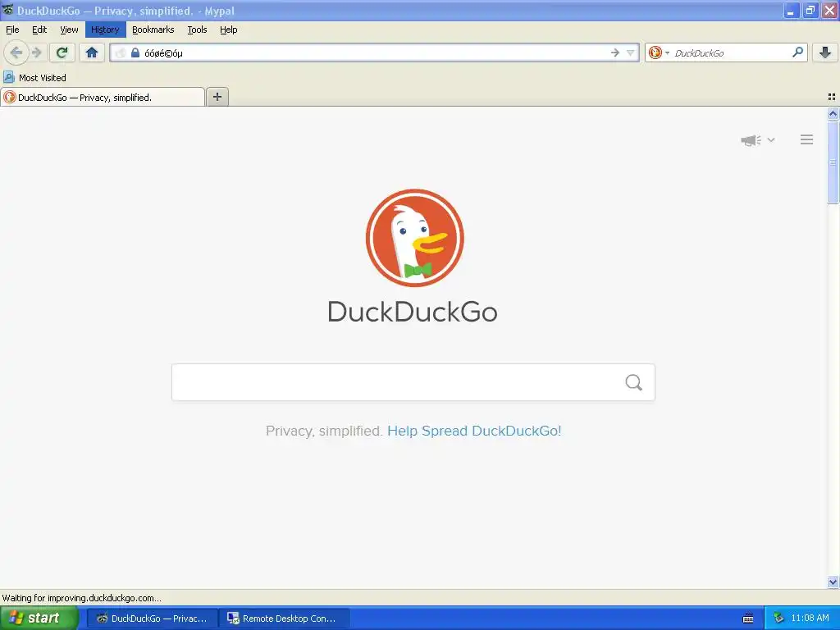Viewport: 840px width, 630px height.
Task: Open the File menu
Action: point(12,30)
